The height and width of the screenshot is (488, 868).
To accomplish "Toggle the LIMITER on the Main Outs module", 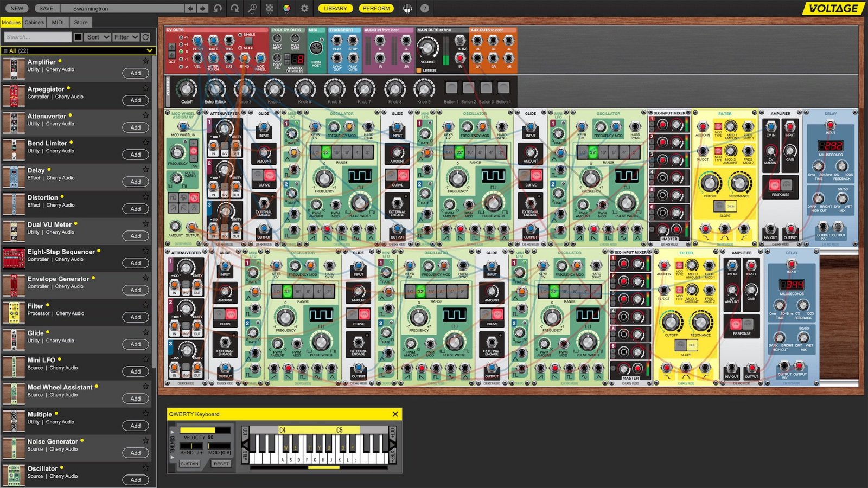I will click(x=419, y=69).
